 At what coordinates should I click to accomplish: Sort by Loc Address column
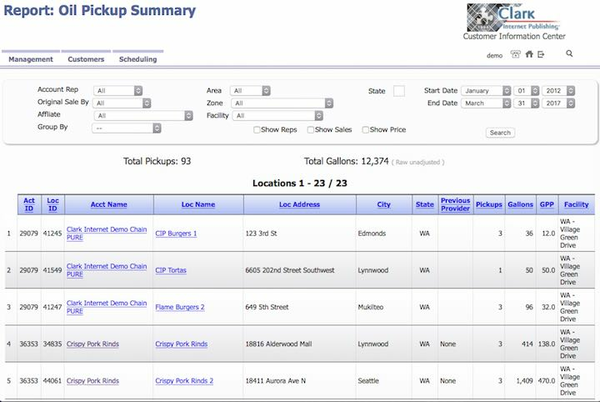pos(299,205)
